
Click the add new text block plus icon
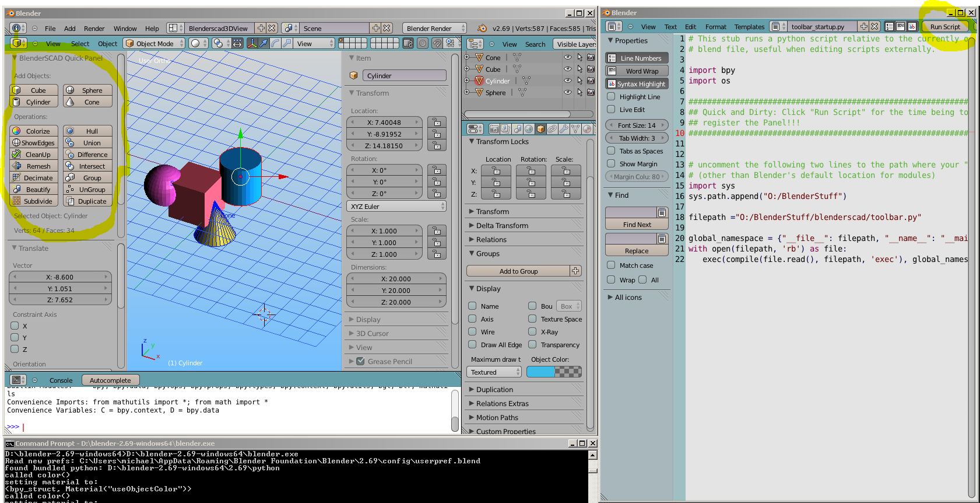click(x=864, y=27)
